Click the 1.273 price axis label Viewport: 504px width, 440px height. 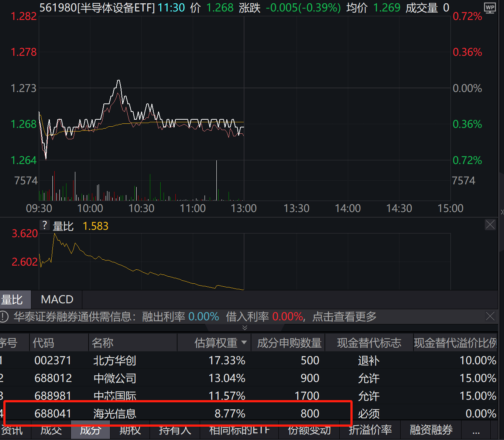point(24,88)
